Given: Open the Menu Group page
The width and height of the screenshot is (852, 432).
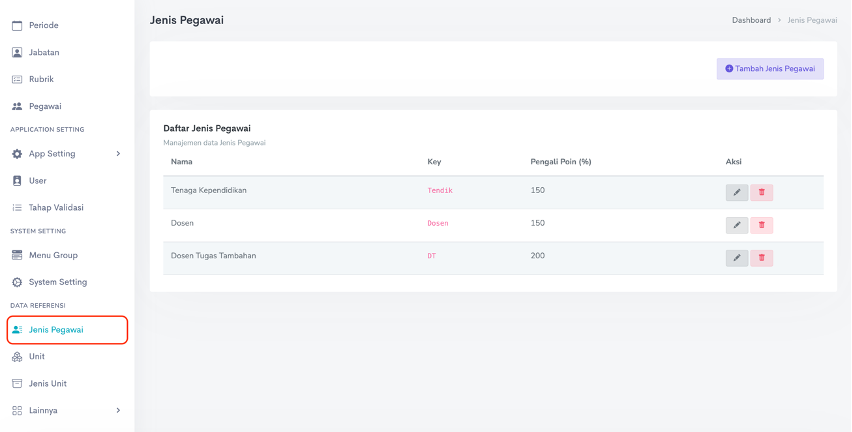Looking at the screenshot, I should [52, 255].
